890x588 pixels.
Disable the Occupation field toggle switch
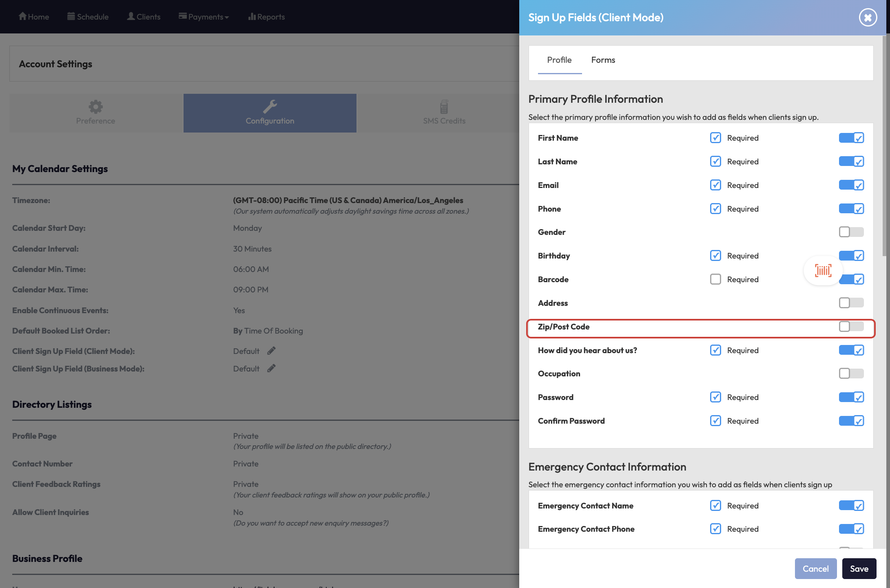pyautogui.click(x=851, y=374)
